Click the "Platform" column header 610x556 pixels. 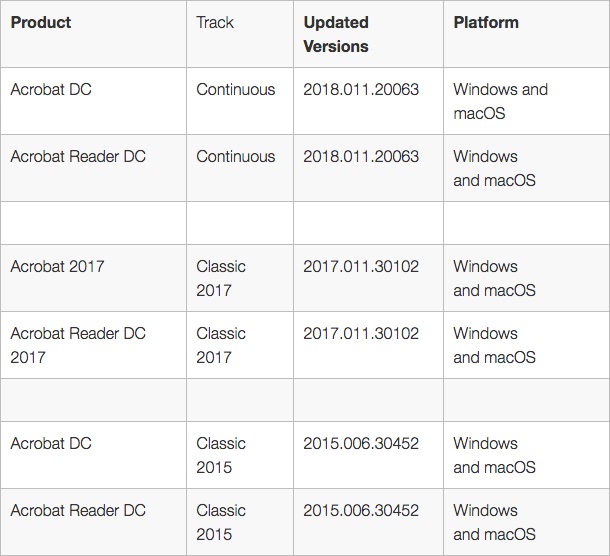pyautogui.click(x=486, y=22)
